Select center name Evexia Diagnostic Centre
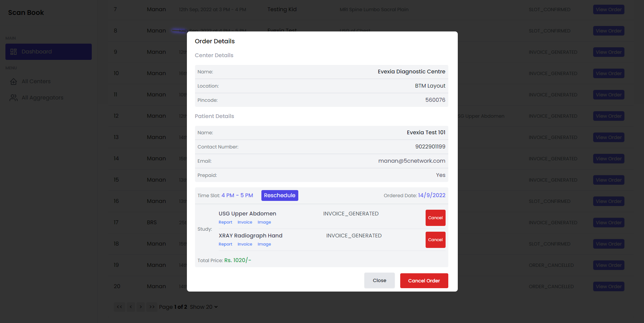This screenshot has height=323, width=644. coord(411,72)
